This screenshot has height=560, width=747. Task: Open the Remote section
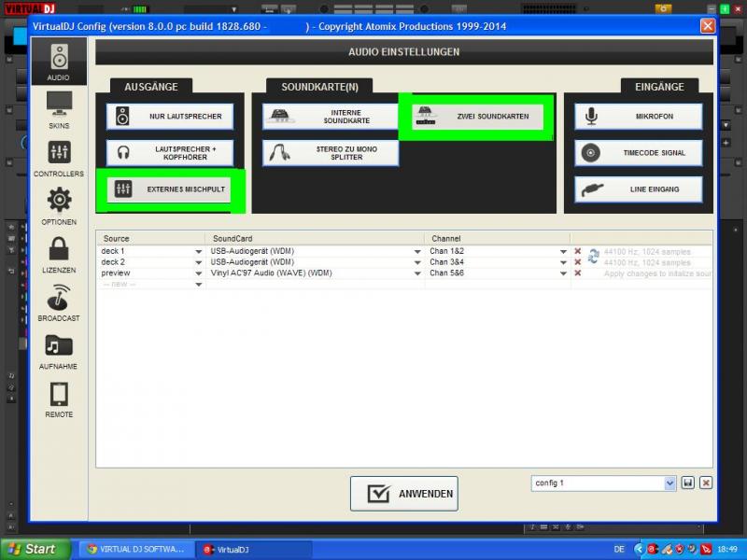pos(59,400)
